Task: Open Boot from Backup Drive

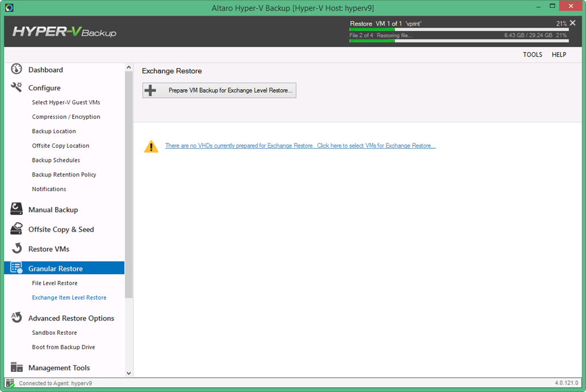Action: pos(64,347)
